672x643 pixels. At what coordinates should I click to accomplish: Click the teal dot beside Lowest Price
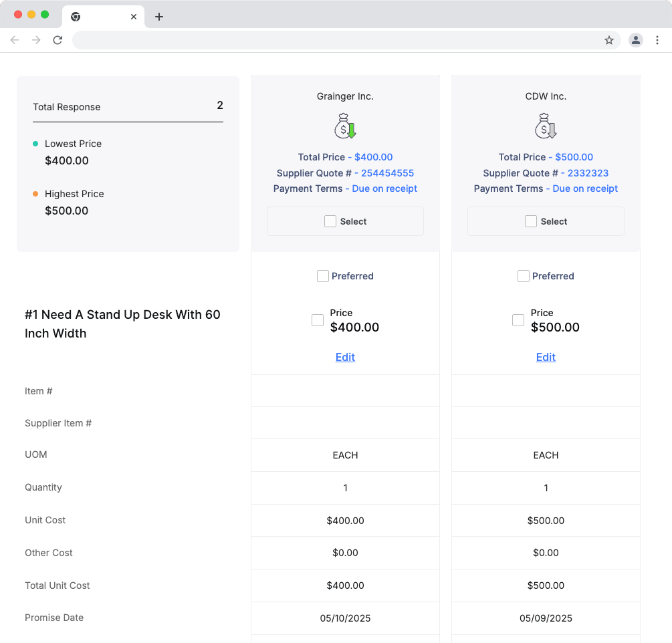35,144
